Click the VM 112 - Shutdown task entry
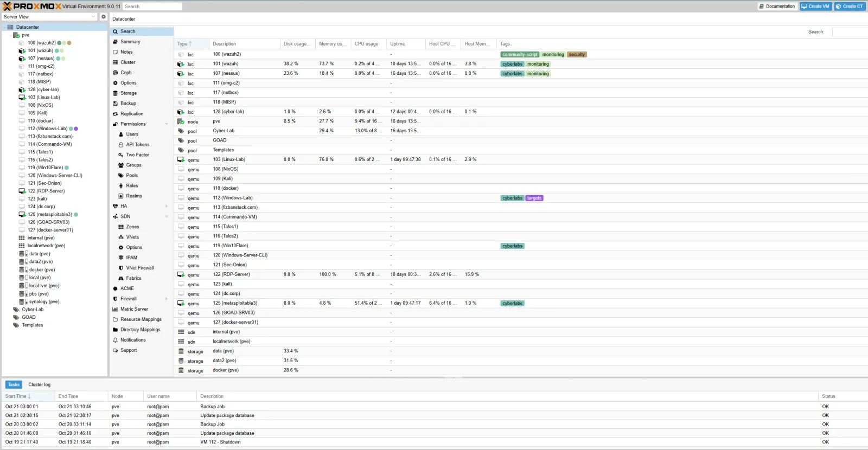Image resolution: width=868 pixels, height=450 pixels. point(220,442)
